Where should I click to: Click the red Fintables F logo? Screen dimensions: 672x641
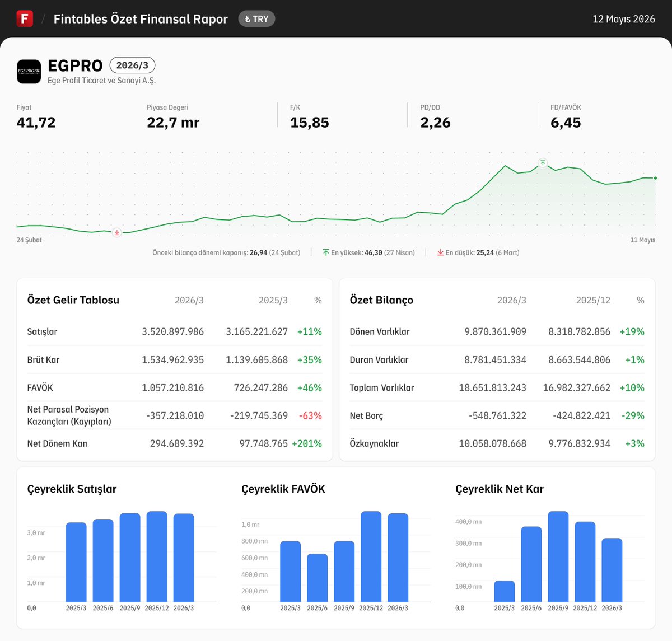pos(25,18)
